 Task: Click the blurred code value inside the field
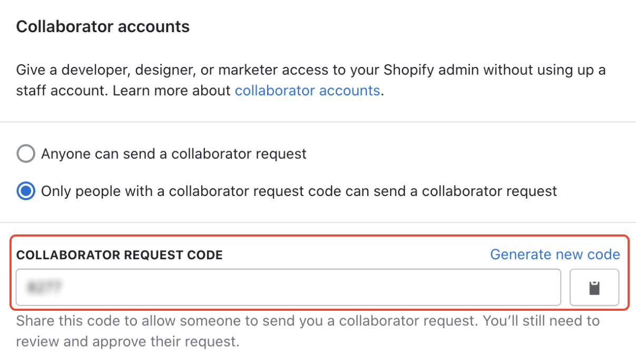pos(46,288)
